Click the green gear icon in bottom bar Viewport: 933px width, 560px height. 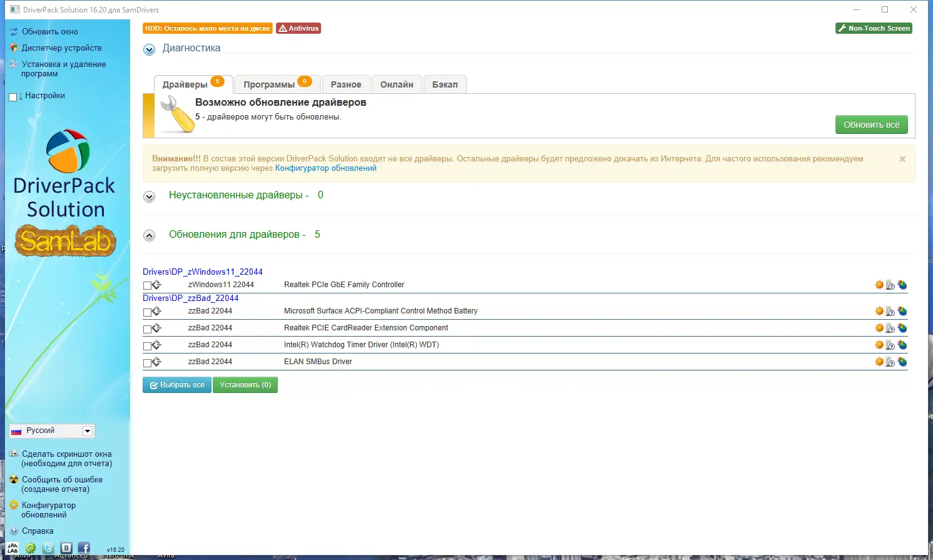(x=30, y=548)
